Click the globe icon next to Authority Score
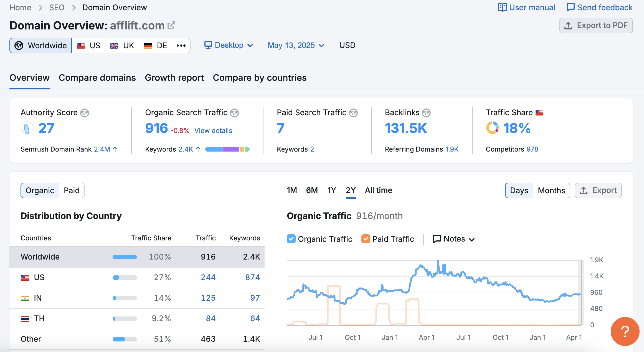Viewport: 644px width, 352px height. (x=85, y=113)
